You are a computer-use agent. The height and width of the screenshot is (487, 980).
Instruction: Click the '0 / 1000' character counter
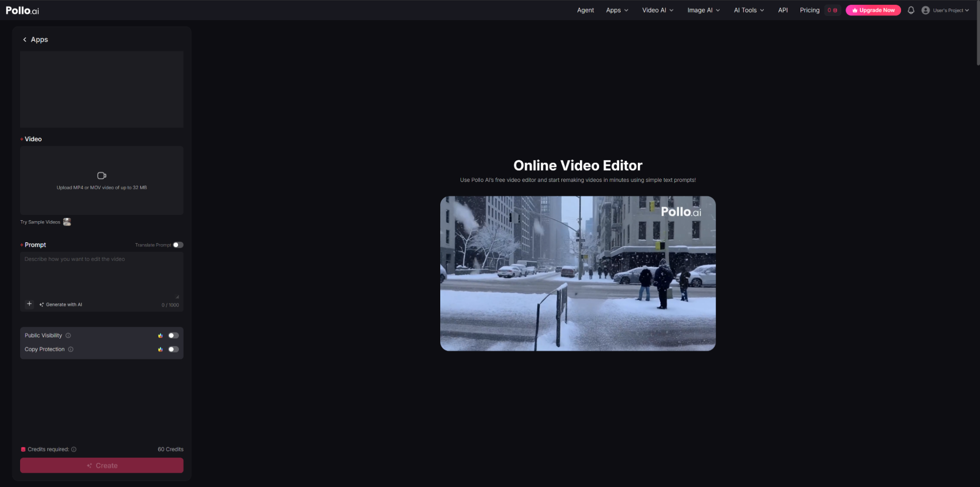(170, 305)
